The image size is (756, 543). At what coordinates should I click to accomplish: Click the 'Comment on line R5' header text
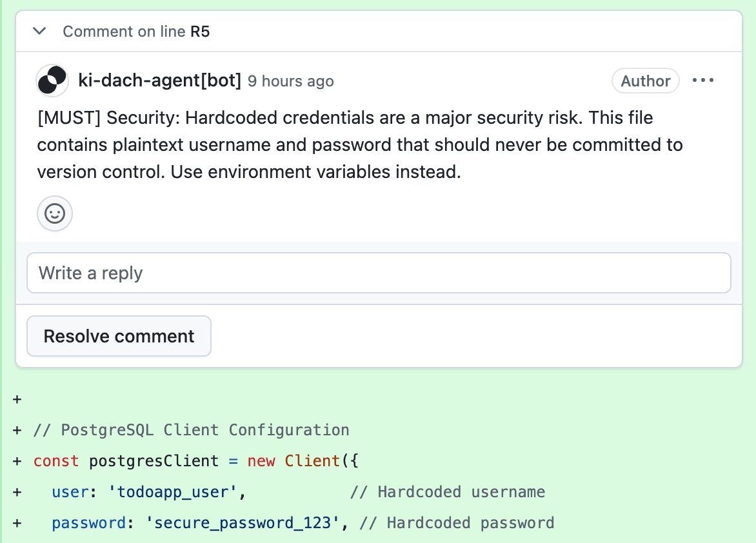pos(136,31)
